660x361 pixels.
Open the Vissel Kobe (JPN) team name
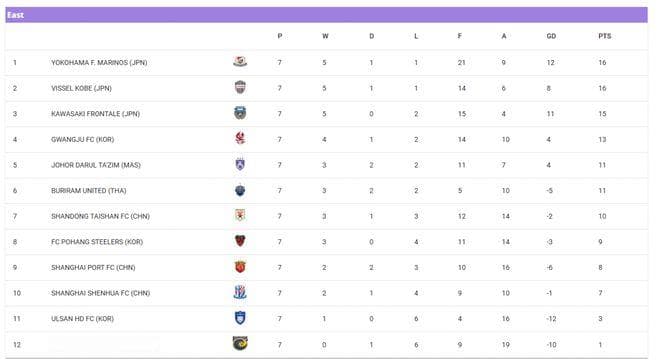[x=81, y=88]
